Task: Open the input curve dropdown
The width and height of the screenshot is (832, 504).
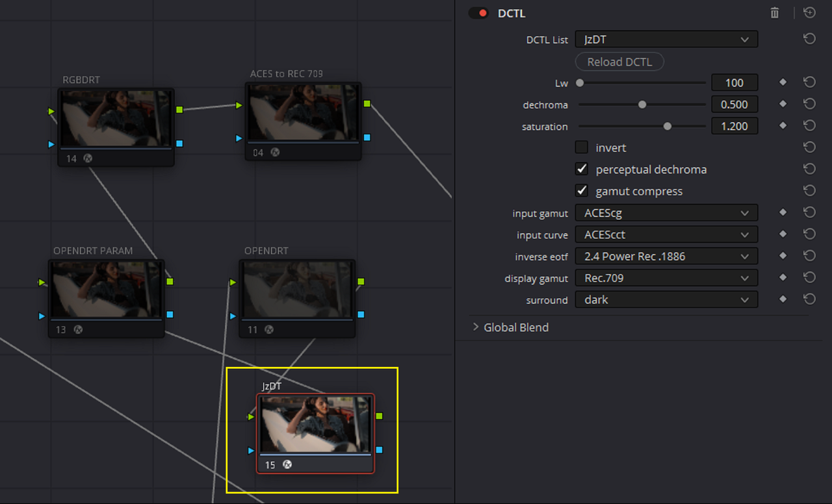Action: (x=666, y=234)
